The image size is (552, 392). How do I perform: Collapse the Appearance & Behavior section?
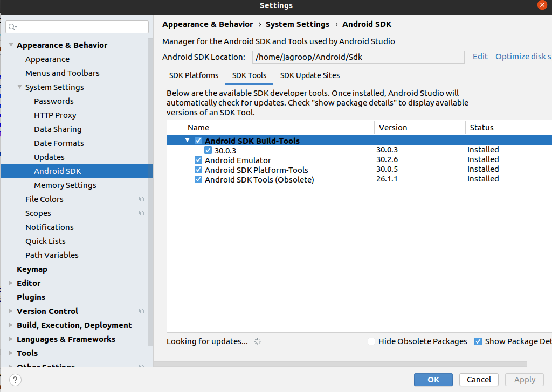pos(11,45)
